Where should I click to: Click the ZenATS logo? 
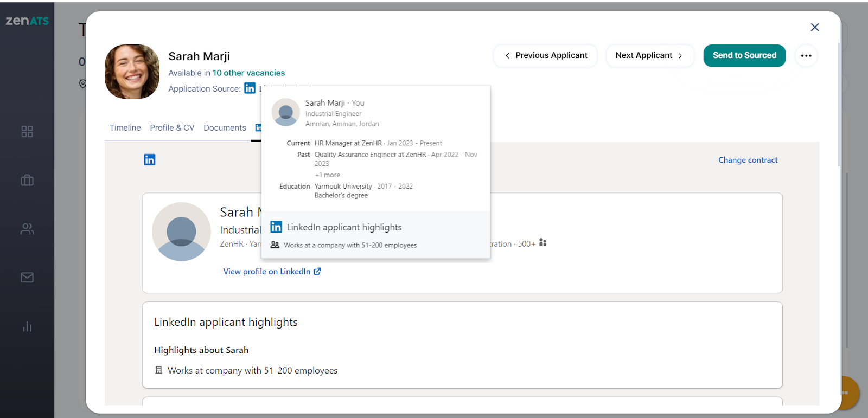pyautogui.click(x=27, y=21)
